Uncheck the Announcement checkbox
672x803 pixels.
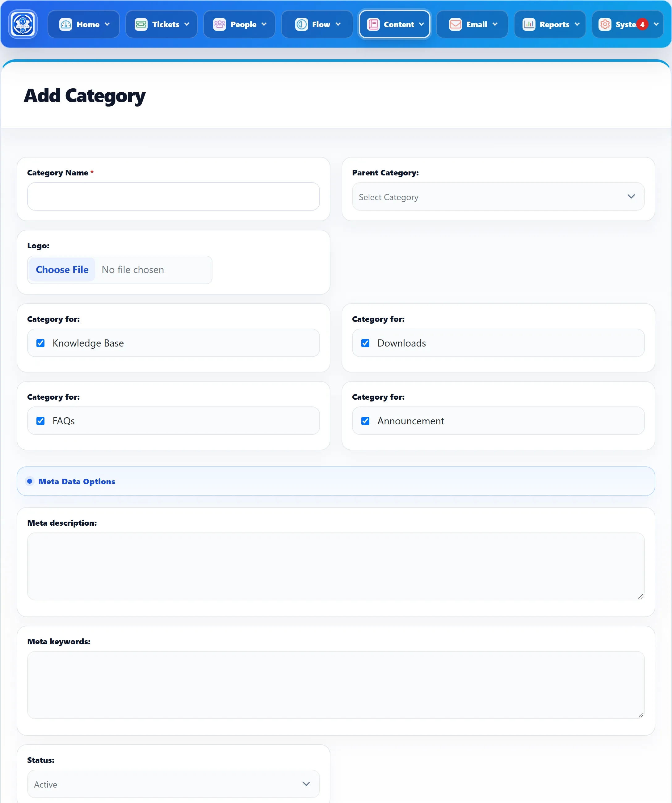(x=365, y=421)
